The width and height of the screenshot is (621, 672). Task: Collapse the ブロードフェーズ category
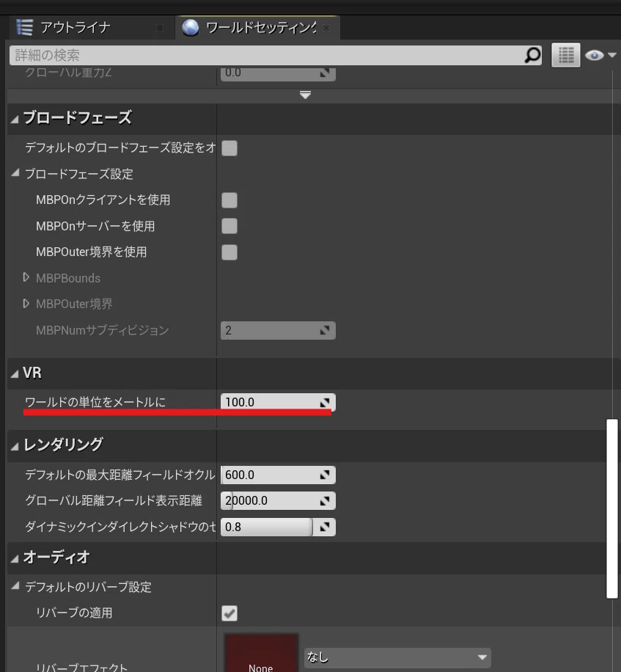[x=15, y=119]
